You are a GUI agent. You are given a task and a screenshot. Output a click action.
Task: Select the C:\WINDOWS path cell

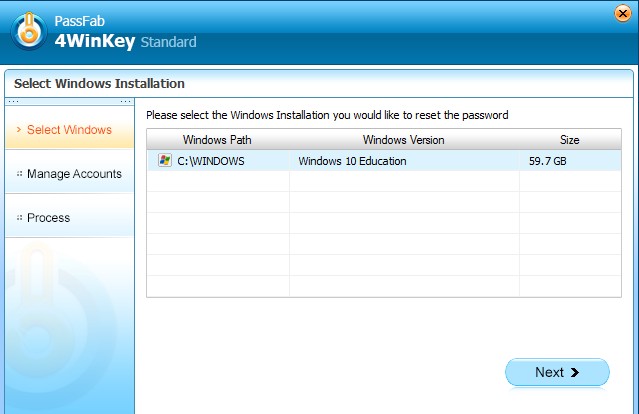tap(218, 161)
